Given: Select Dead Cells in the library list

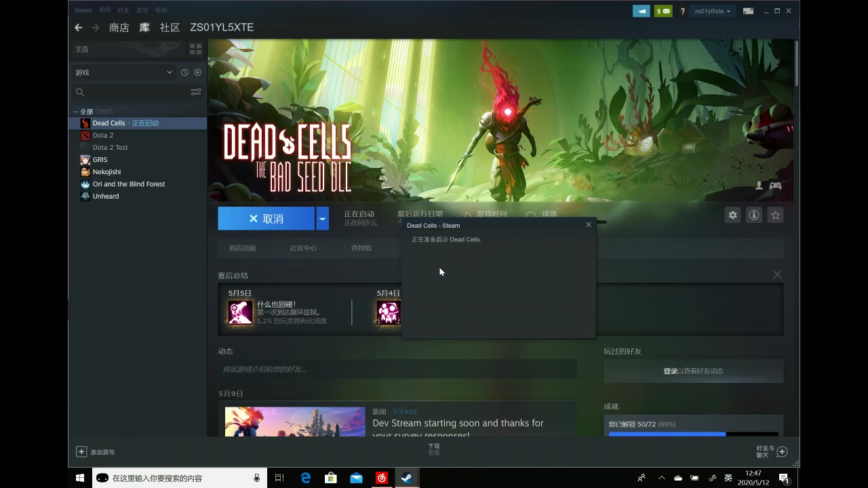Looking at the screenshot, I should coord(139,123).
